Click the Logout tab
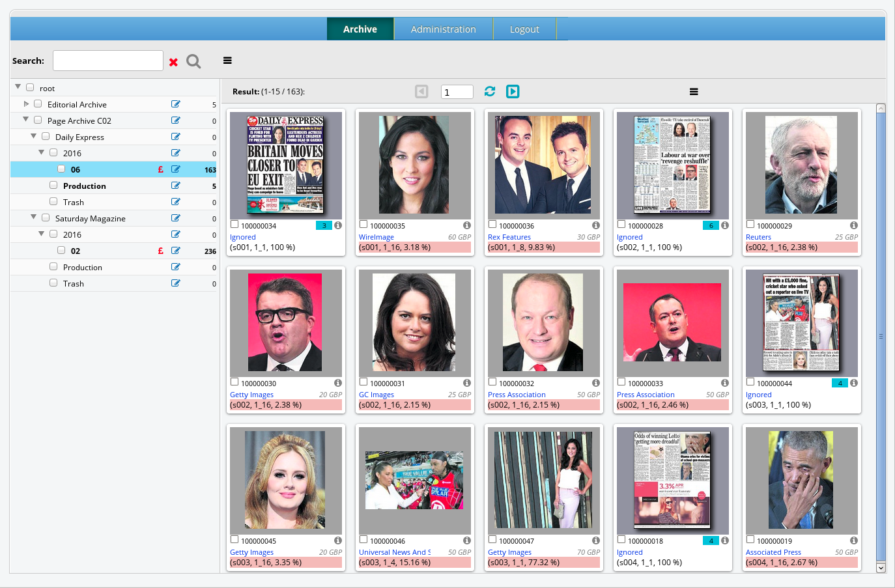This screenshot has height=588, width=895. (524, 29)
